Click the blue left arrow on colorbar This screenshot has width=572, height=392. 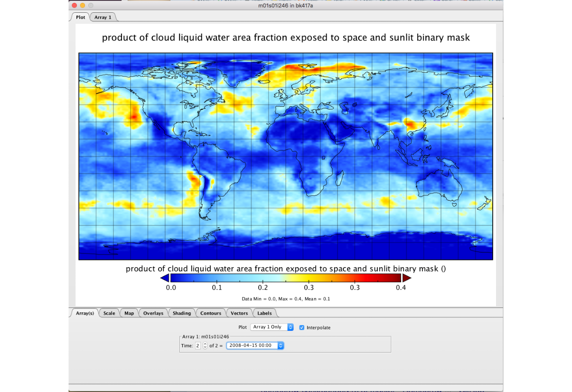pyautogui.click(x=165, y=278)
